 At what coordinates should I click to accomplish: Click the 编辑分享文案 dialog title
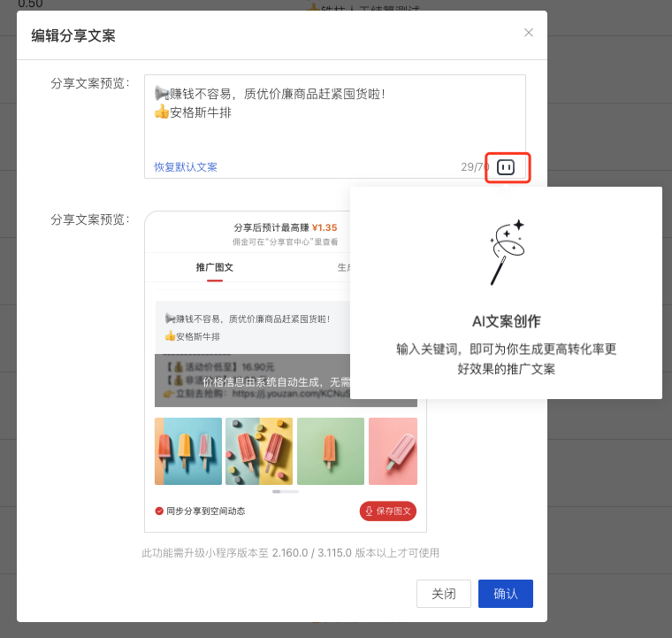(x=73, y=35)
